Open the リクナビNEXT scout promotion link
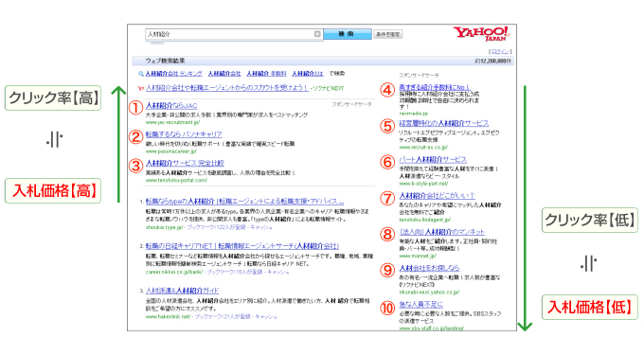 point(226,88)
